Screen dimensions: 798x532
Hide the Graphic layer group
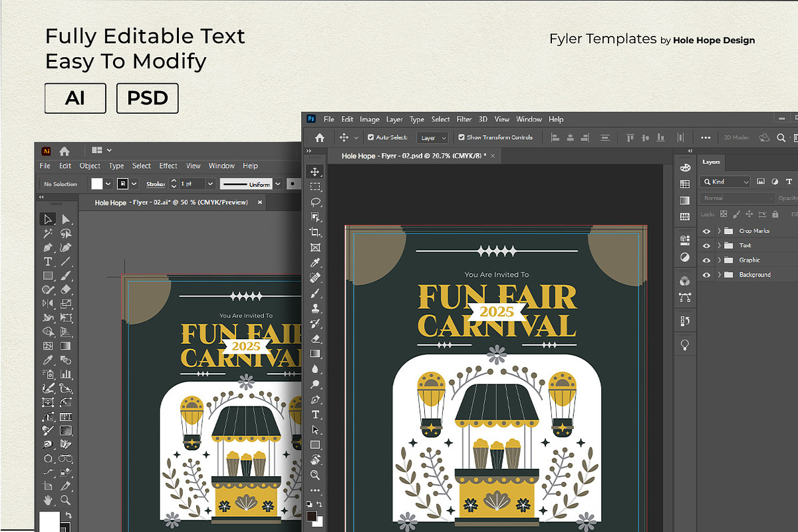706,260
